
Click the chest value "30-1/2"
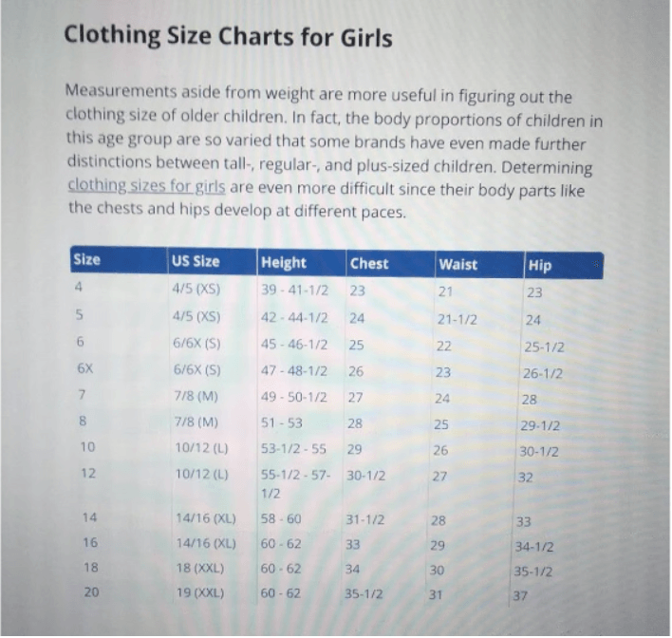[x=366, y=475]
